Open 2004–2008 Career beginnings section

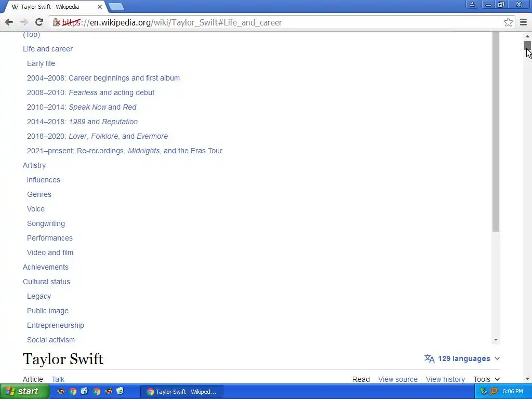tap(103, 78)
